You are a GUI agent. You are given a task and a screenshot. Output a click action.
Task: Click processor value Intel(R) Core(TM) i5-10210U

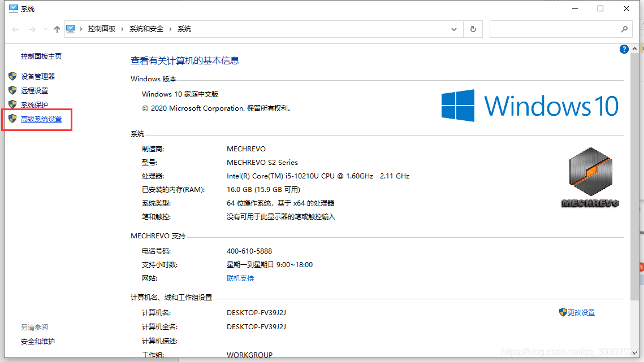point(318,176)
